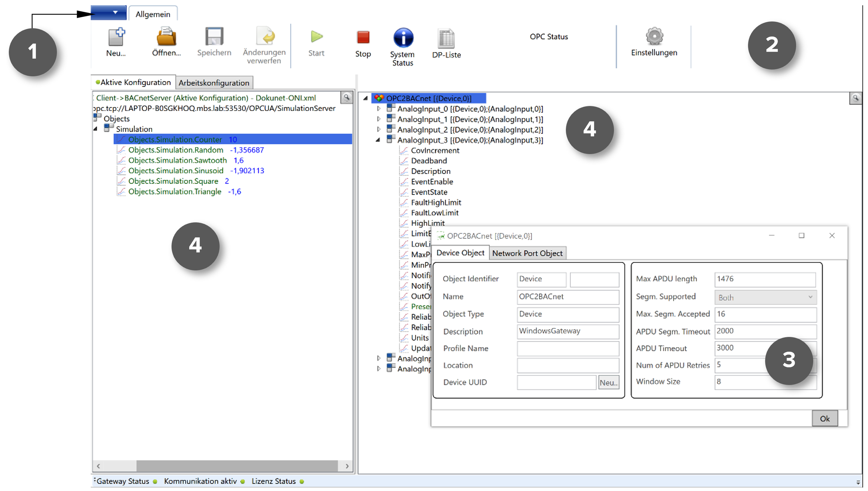This screenshot has width=868, height=491.
Task: Switch to the Arbeitskonfiguration tab
Action: (214, 83)
